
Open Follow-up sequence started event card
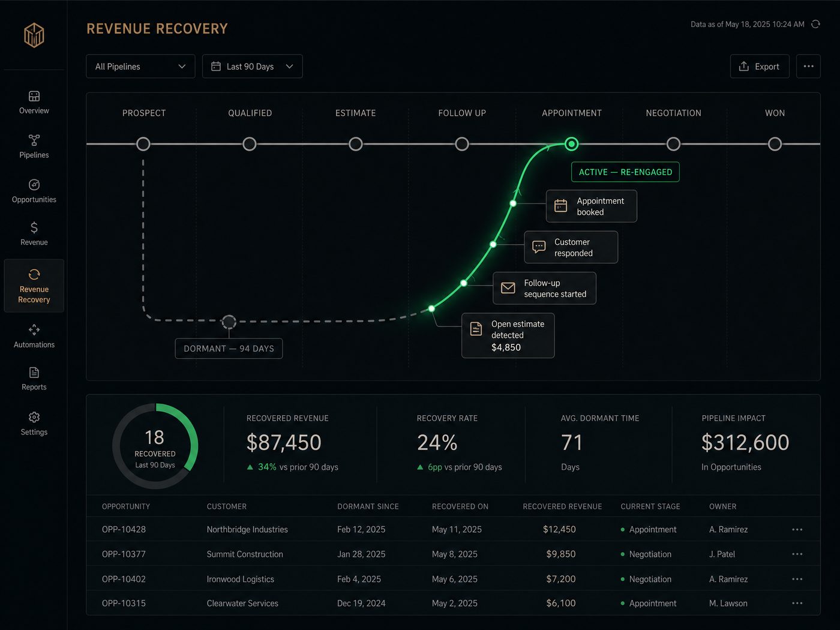click(x=545, y=288)
